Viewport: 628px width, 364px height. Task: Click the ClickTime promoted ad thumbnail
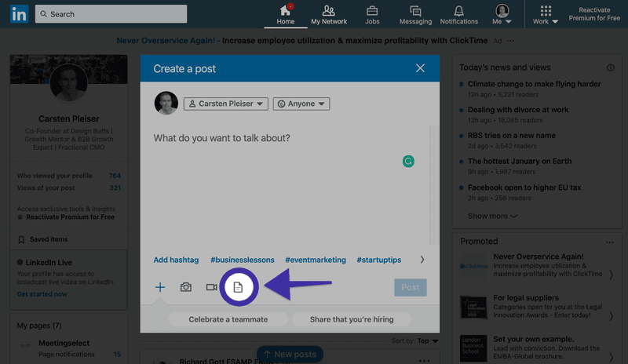(473, 266)
